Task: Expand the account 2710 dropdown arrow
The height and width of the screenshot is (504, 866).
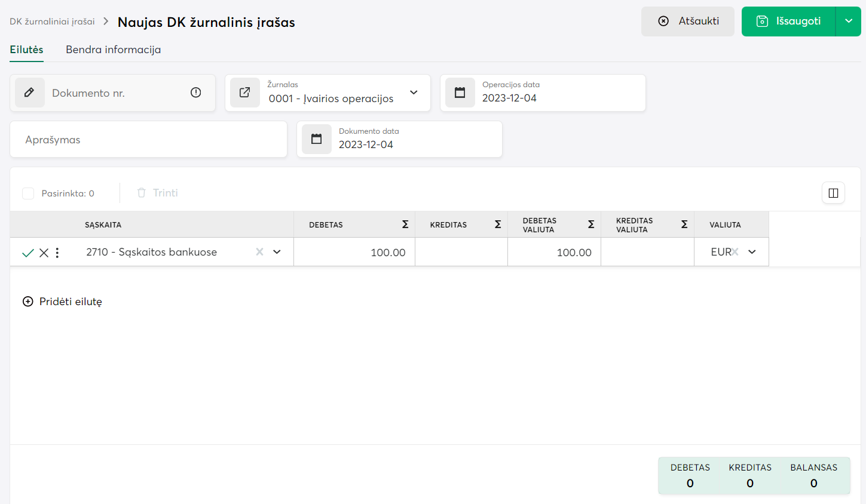Action: [277, 252]
